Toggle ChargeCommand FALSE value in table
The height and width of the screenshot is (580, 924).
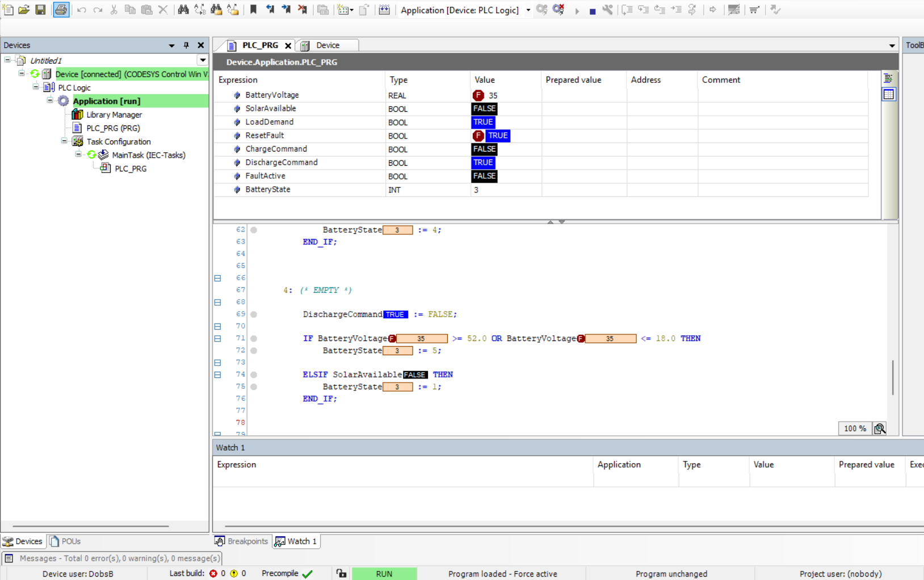pyautogui.click(x=484, y=149)
